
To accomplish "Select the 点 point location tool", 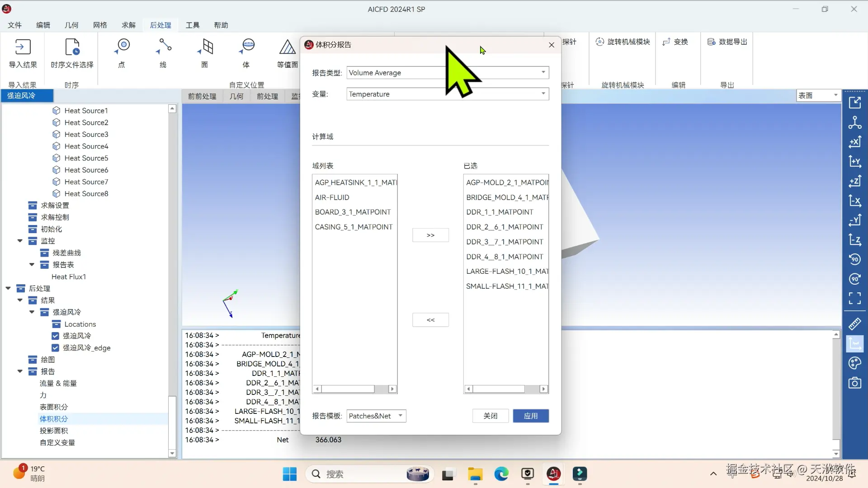I will pos(122,47).
